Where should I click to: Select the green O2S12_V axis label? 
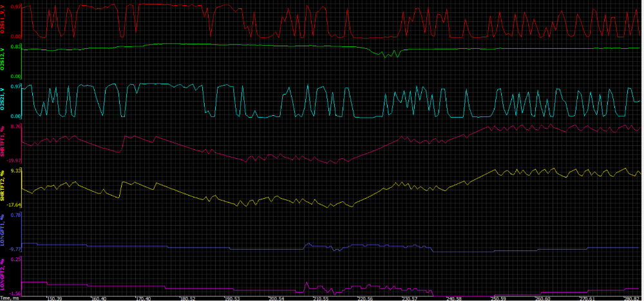tap(3, 59)
